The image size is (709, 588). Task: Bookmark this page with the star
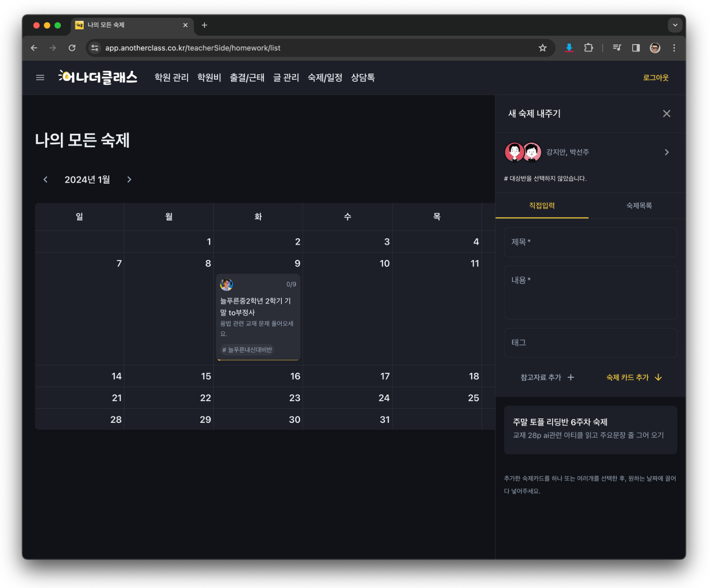tap(543, 48)
